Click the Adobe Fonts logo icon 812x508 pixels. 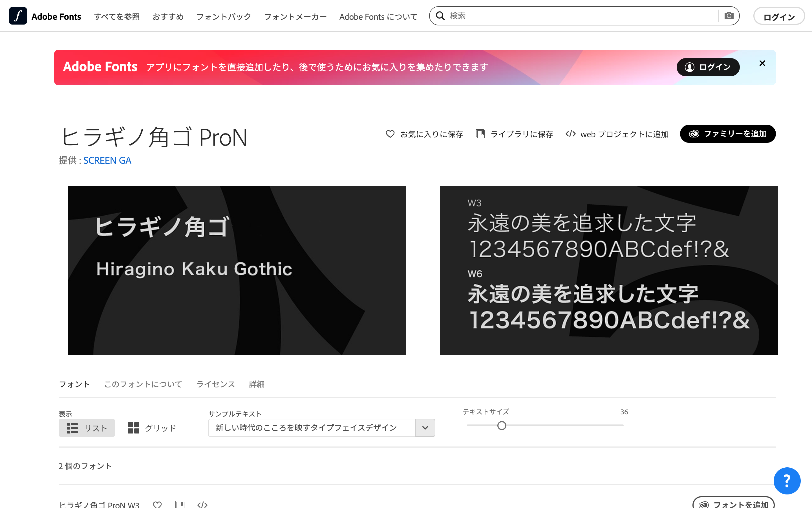[x=18, y=16]
